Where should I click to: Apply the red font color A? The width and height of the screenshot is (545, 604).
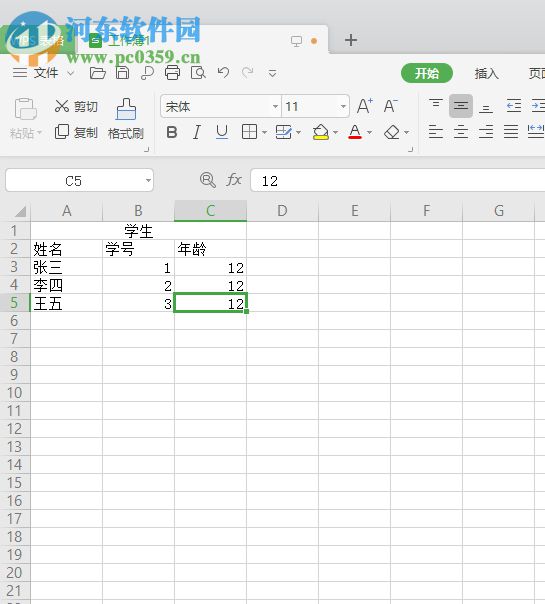pos(355,132)
